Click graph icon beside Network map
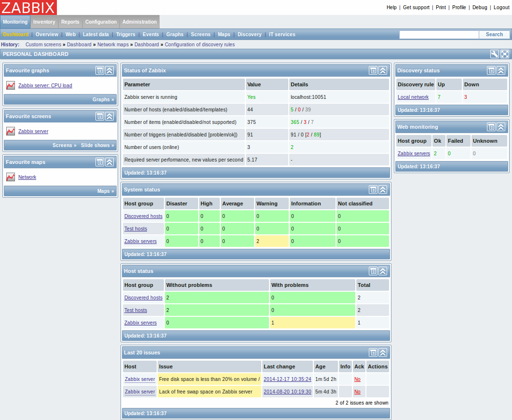 pyautogui.click(x=11, y=177)
